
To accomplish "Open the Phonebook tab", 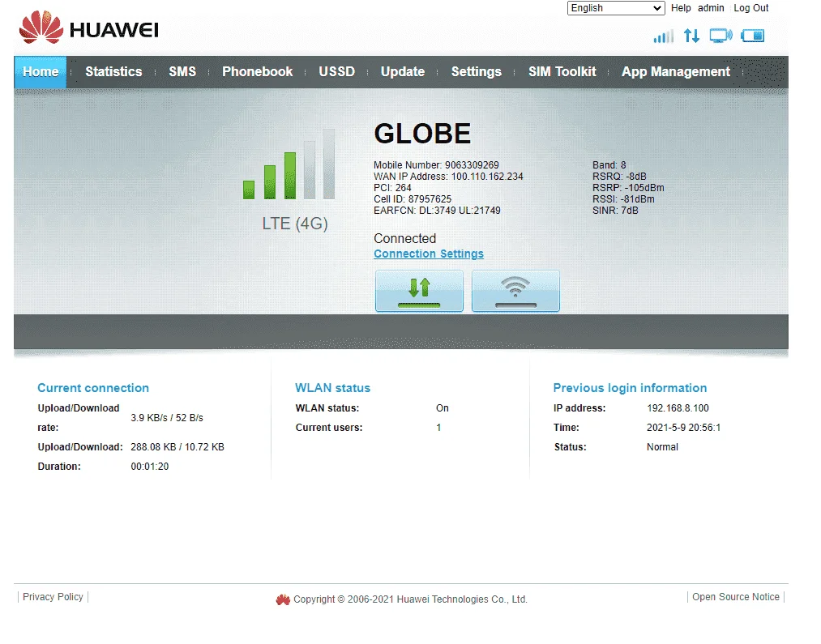I will tap(257, 71).
